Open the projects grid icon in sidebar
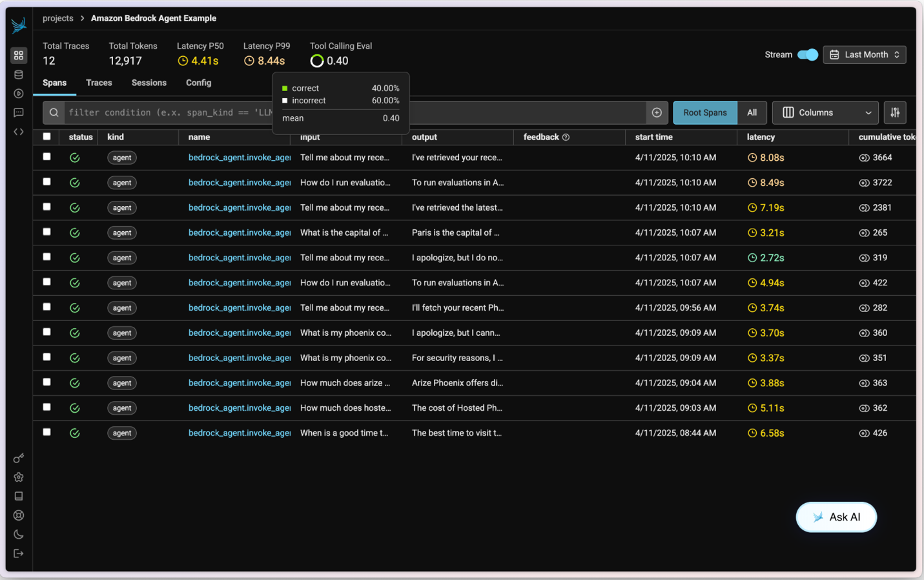This screenshot has width=924, height=580. pos(19,56)
